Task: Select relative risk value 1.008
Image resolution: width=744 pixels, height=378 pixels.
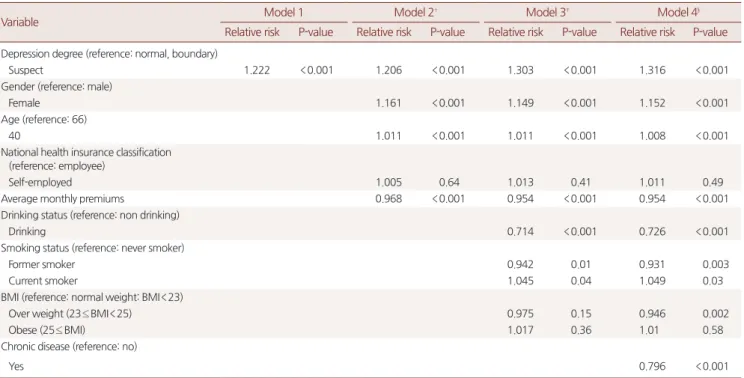Action: pyautogui.click(x=652, y=136)
